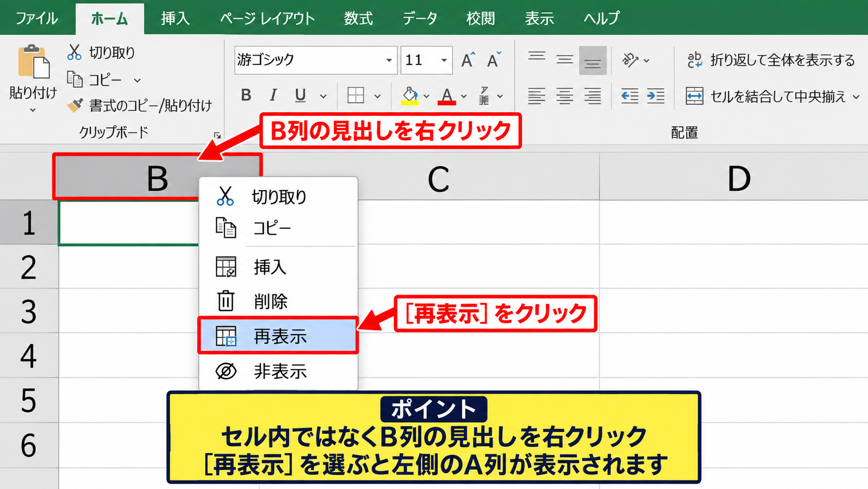Image resolution: width=868 pixels, height=489 pixels.
Task: Choose 切り取り in the context menu
Action: tap(278, 196)
